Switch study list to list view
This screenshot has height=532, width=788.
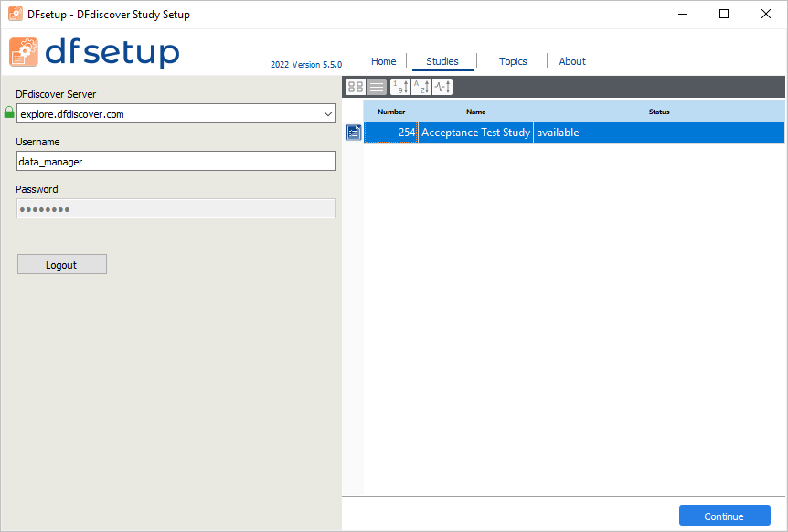click(x=377, y=87)
